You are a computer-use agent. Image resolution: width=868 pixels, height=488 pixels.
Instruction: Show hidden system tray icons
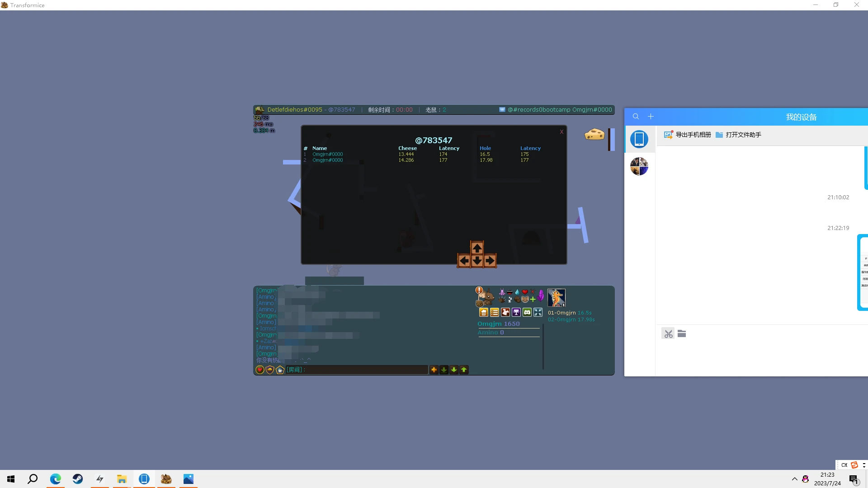tap(794, 479)
